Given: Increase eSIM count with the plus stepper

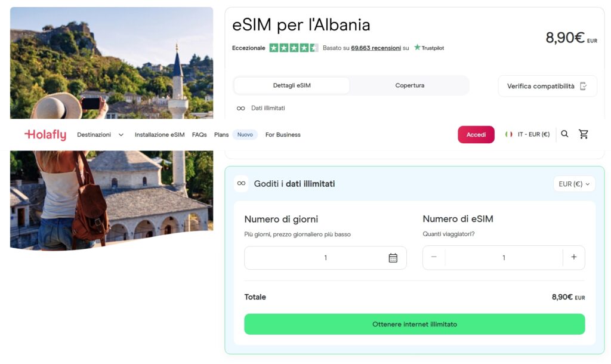Looking at the screenshot, I should click(x=573, y=257).
